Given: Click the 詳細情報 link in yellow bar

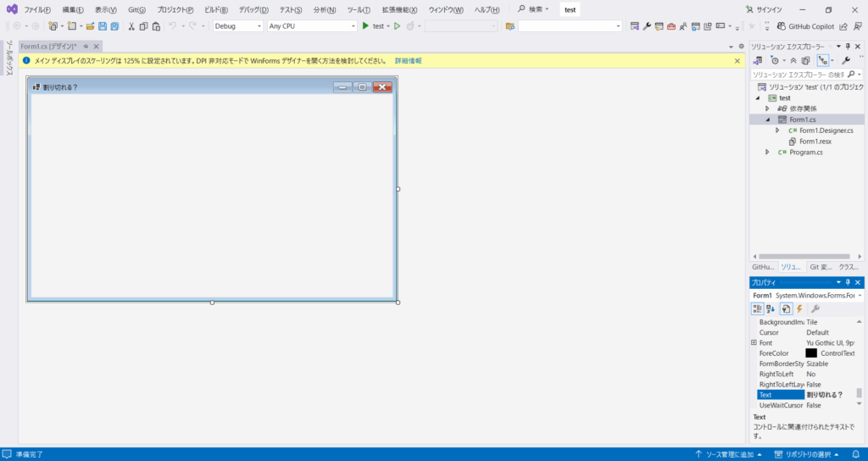Looking at the screenshot, I should [408, 61].
